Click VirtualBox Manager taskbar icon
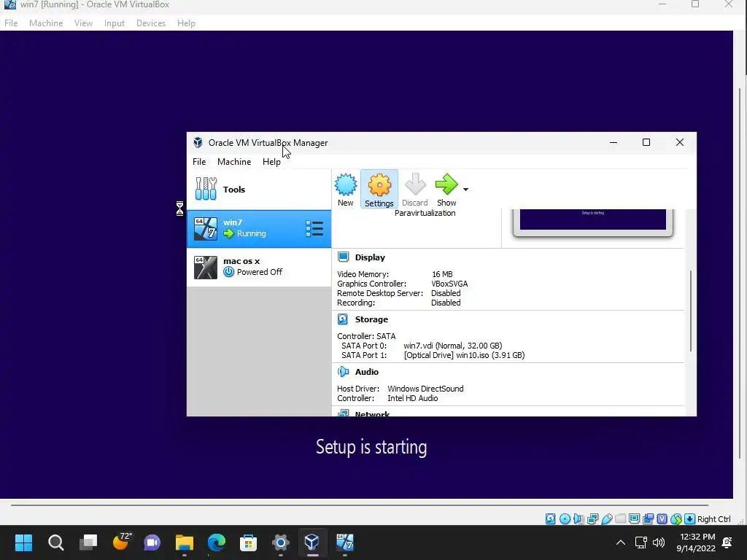The width and height of the screenshot is (747, 560). (x=312, y=542)
